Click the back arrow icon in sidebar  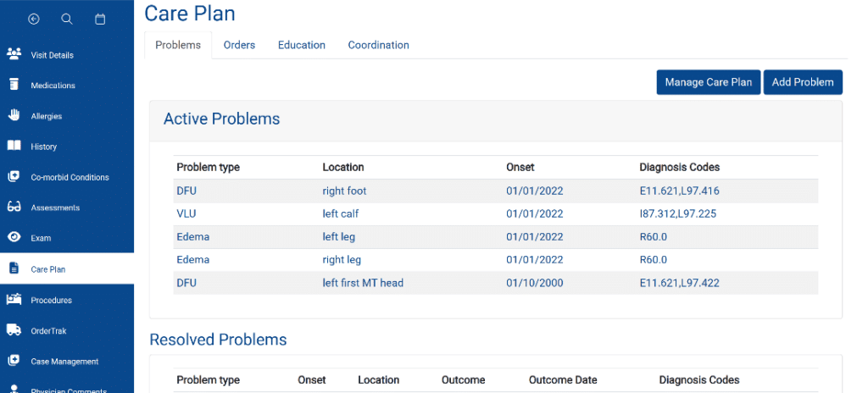[x=34, y=19]
